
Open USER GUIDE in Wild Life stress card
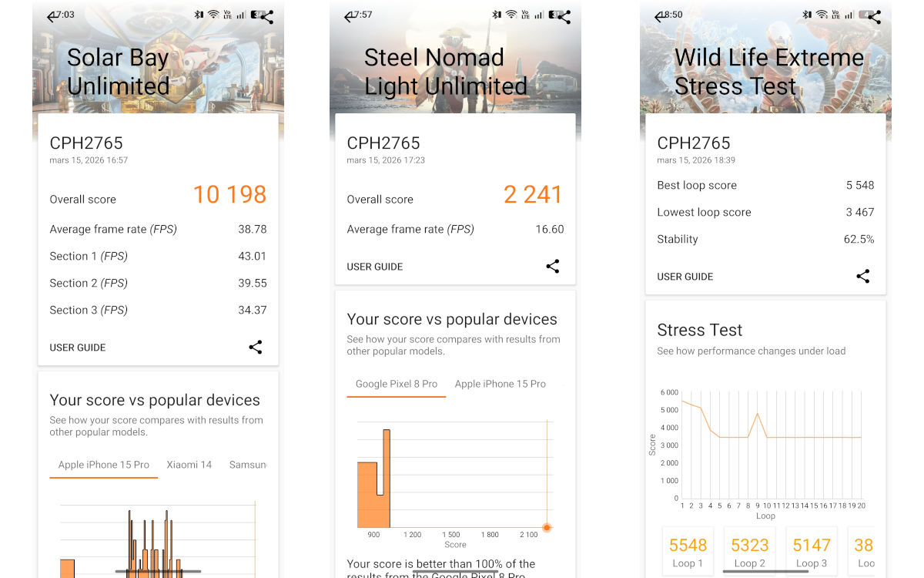685,277
